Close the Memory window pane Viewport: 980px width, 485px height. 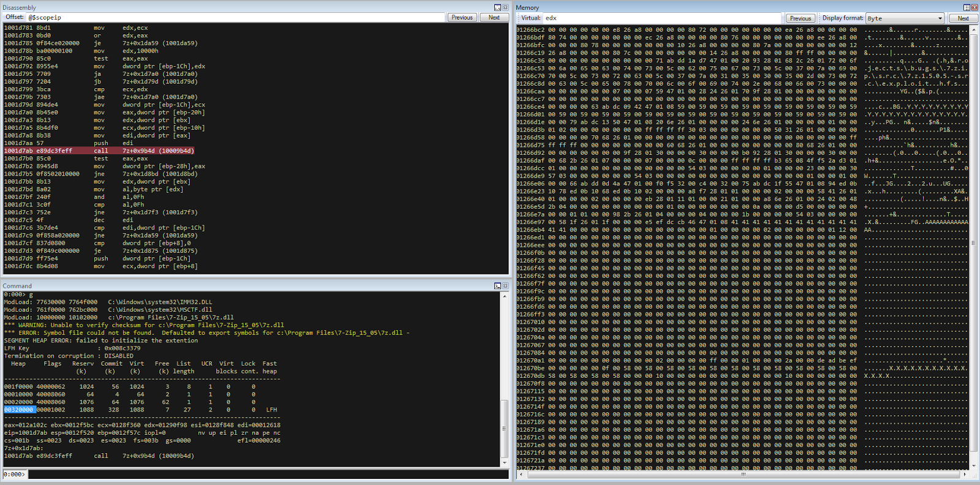(x=974, y=7)
